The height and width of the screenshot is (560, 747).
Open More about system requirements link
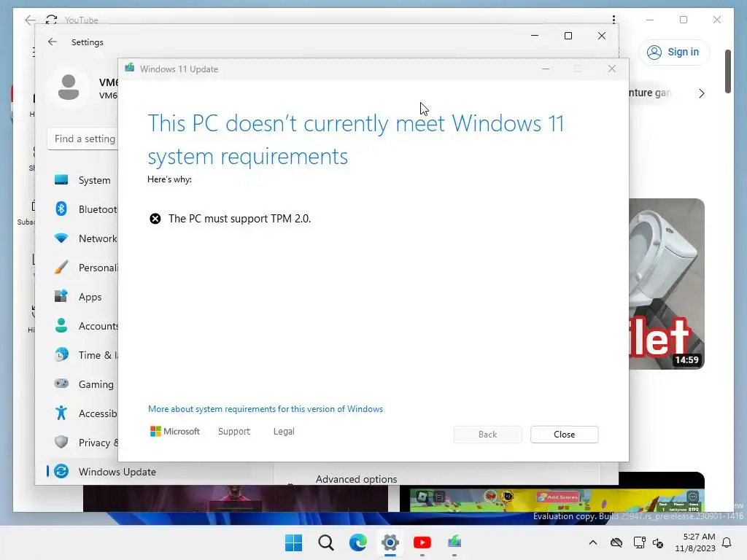[x=266, y=409]
